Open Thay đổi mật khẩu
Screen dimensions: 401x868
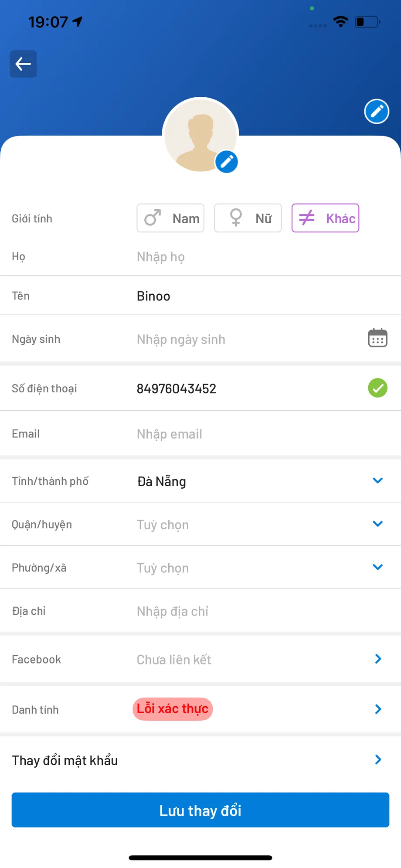click(x=200, y=760)
